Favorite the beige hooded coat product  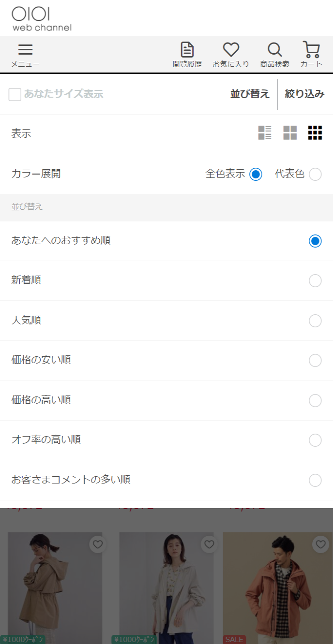98,544
